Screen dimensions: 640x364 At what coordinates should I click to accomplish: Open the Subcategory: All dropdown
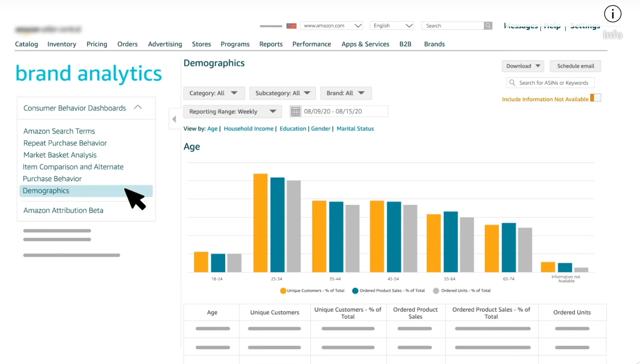[283, 93]
